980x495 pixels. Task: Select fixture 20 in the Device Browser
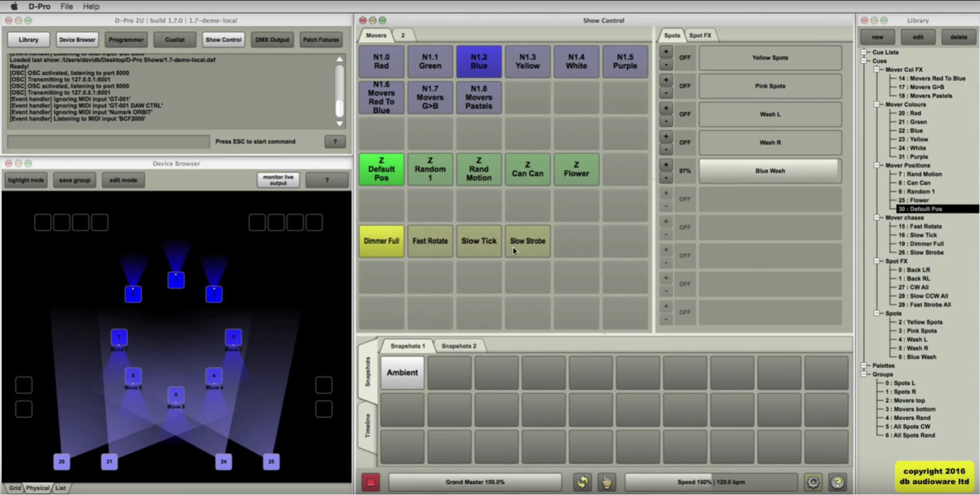click(61, 462)
